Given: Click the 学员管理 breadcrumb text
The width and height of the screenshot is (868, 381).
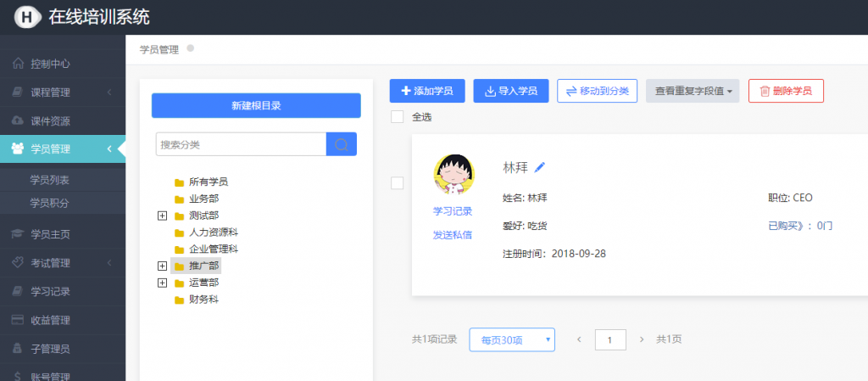Looking at the screenshot, I should click(x=159, y=50).
